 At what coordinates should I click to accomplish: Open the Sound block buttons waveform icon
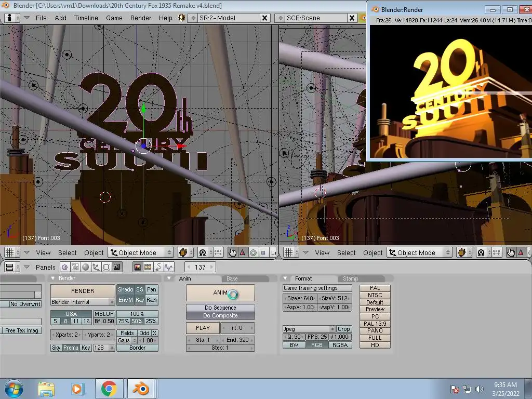pyautogui.click(x=169, y=267)
